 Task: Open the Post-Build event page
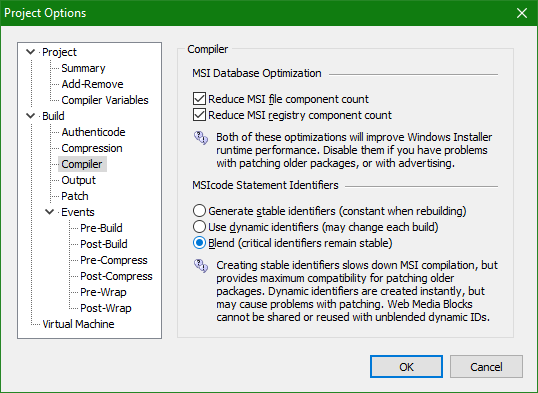(104, 244)
